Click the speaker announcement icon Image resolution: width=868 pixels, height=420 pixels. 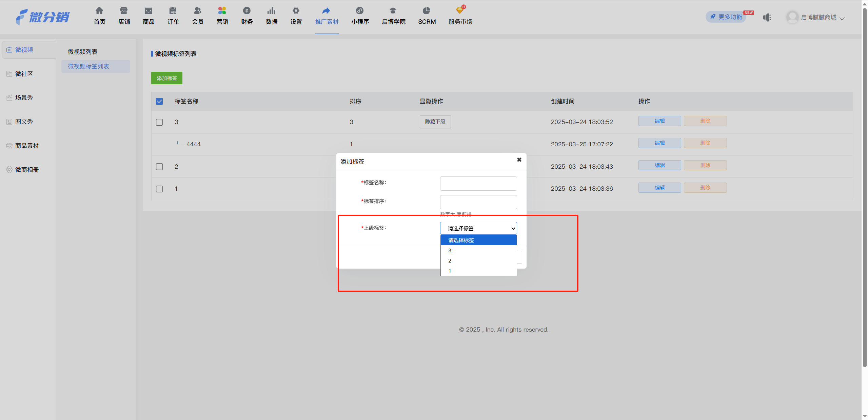click(x=767, y=17)
